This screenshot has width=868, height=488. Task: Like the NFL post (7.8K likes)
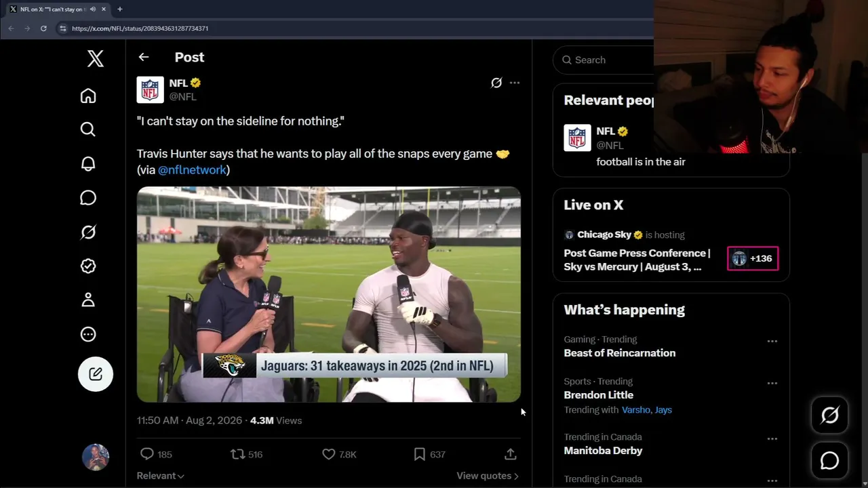click(339, 454)
